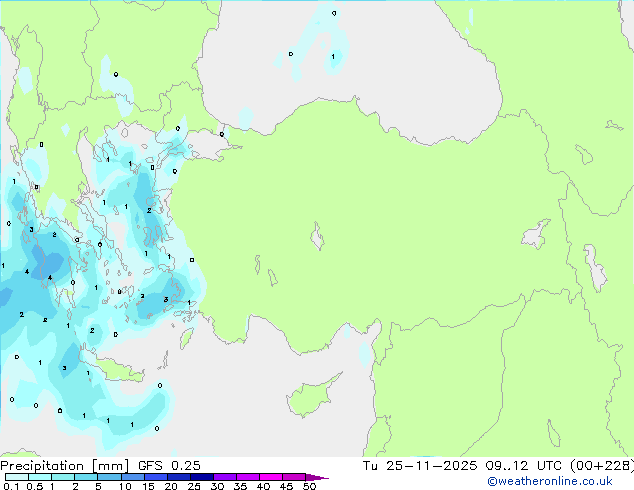
Task: Click the magenta swatch starting at 40 mm
Action: coord(271,477)
